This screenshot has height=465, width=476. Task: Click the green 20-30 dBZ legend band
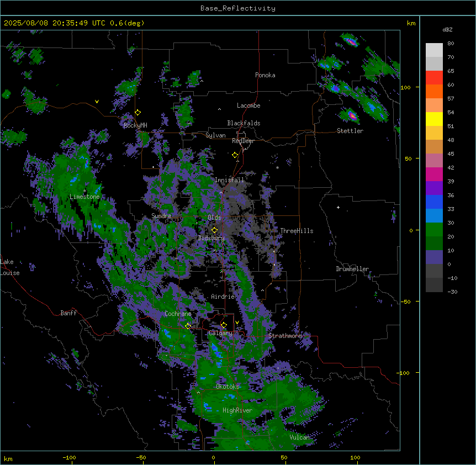pyautogui.click(x=434, y=230)
